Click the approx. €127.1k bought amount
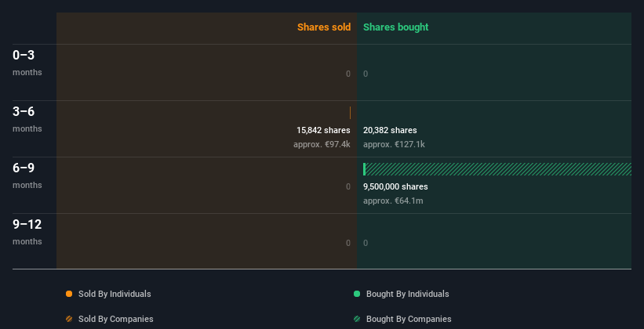 pyautogui.click(x=394, y=144)
